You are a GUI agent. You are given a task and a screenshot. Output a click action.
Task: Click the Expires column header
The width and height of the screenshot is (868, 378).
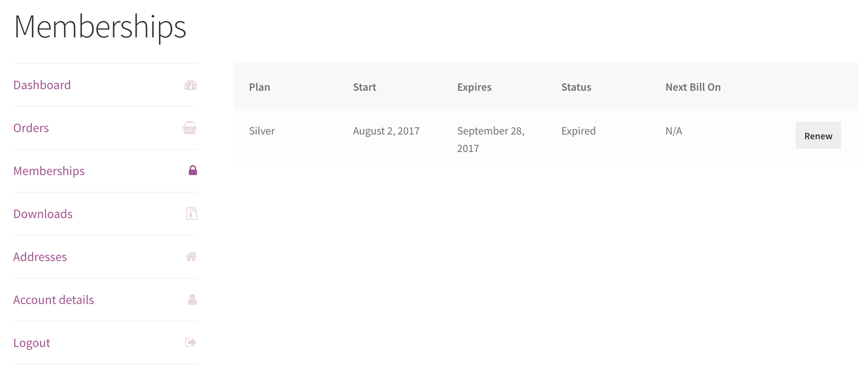pyautogui.click(x=474, y=87)
